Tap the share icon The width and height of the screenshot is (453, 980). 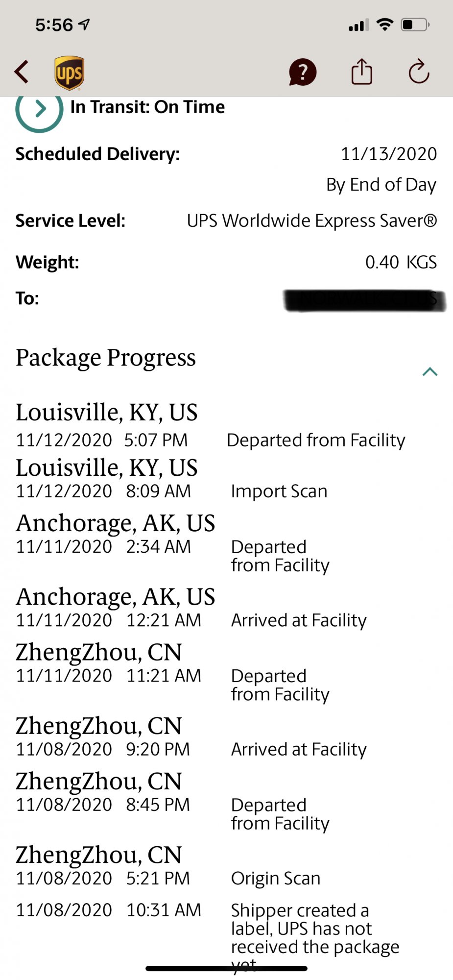362,72
